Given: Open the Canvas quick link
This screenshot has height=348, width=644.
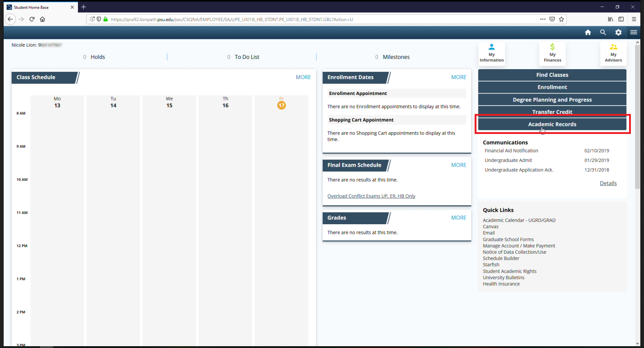Looking at the screenshot, I should (491, 227).
